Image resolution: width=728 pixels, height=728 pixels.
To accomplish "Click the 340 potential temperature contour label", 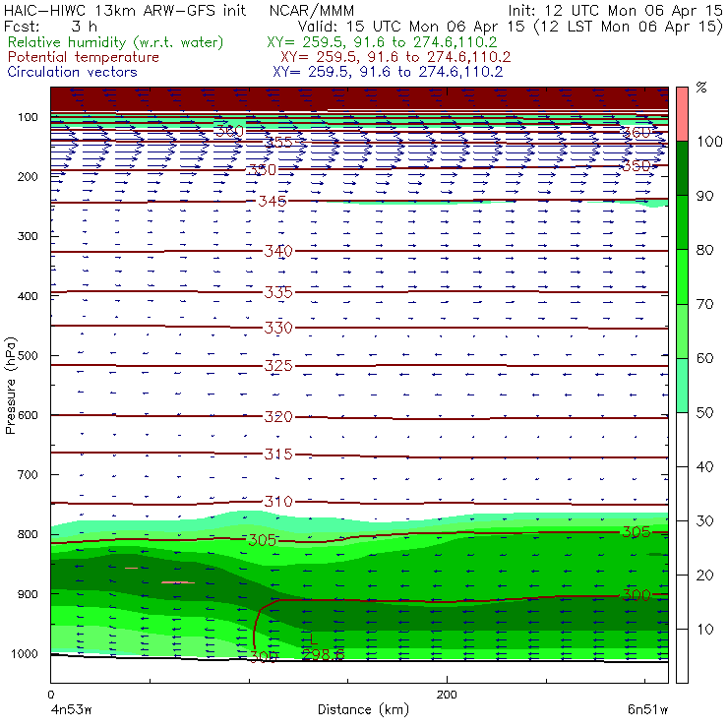I will [x=278, y=251].
